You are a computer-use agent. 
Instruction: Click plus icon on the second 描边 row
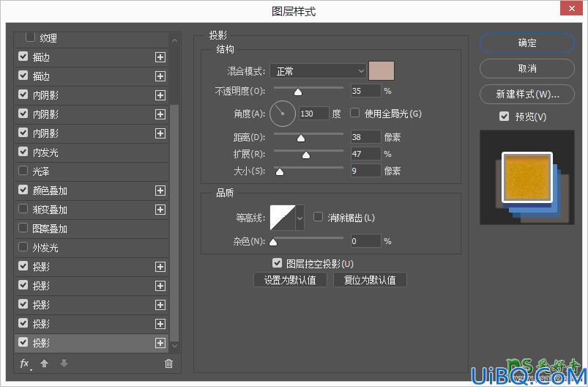tap(160, 76)
